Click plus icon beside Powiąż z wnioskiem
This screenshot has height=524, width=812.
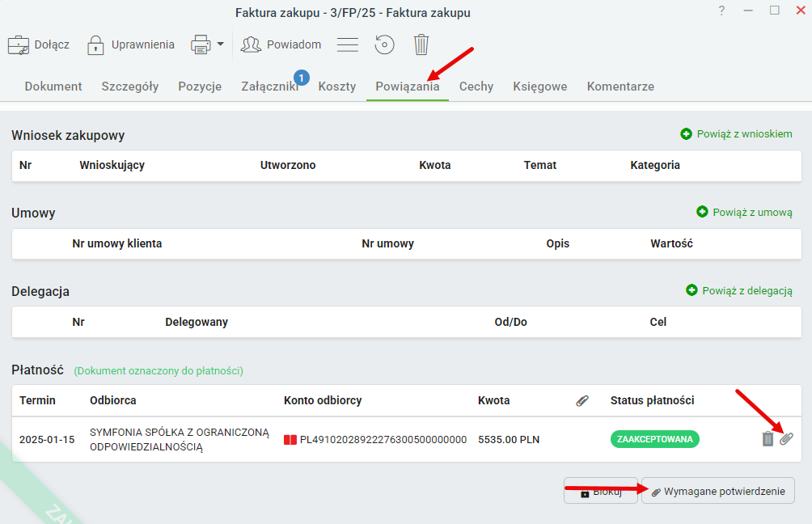click(686, 134)
